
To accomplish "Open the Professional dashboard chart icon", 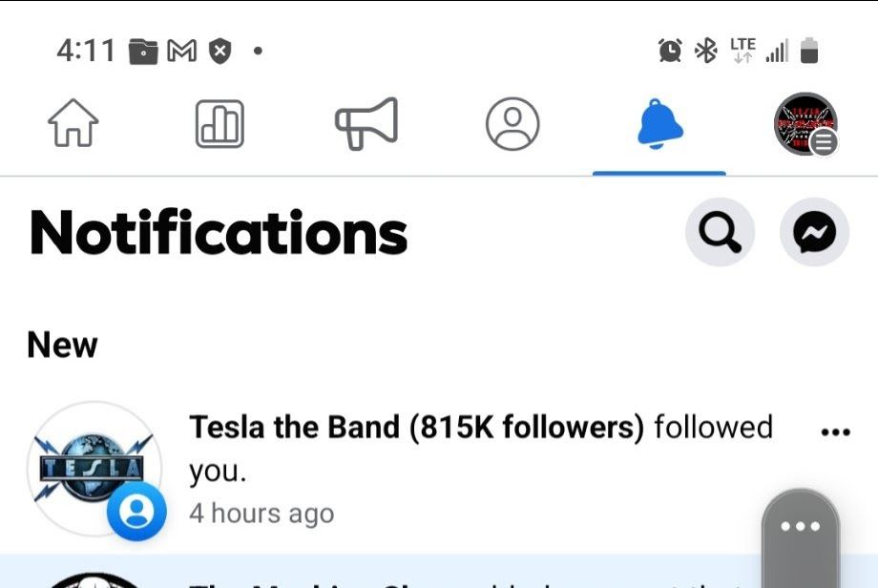I will point(219,125).
